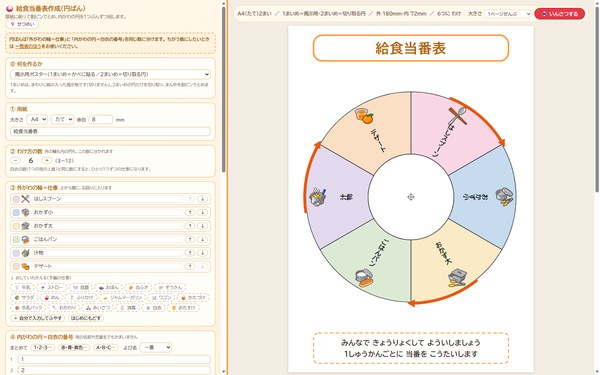600x375 pixels.
Task: Click the blue color swatch for おかず小
Action: (16, 212)
